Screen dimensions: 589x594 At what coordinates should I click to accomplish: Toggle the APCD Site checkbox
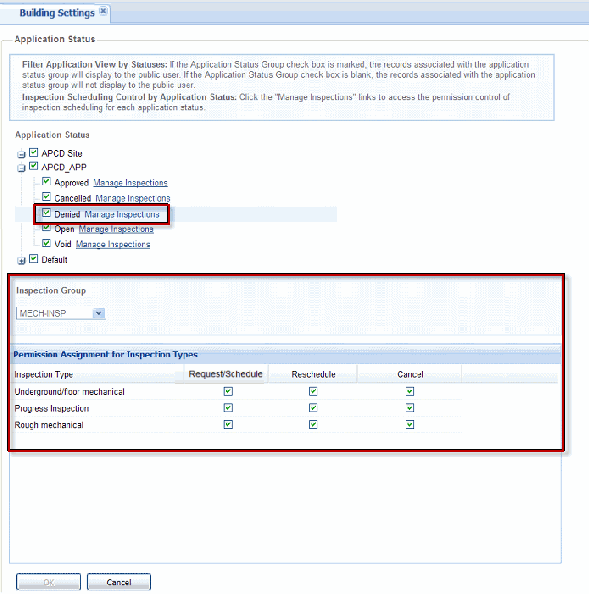click(34, 153)
